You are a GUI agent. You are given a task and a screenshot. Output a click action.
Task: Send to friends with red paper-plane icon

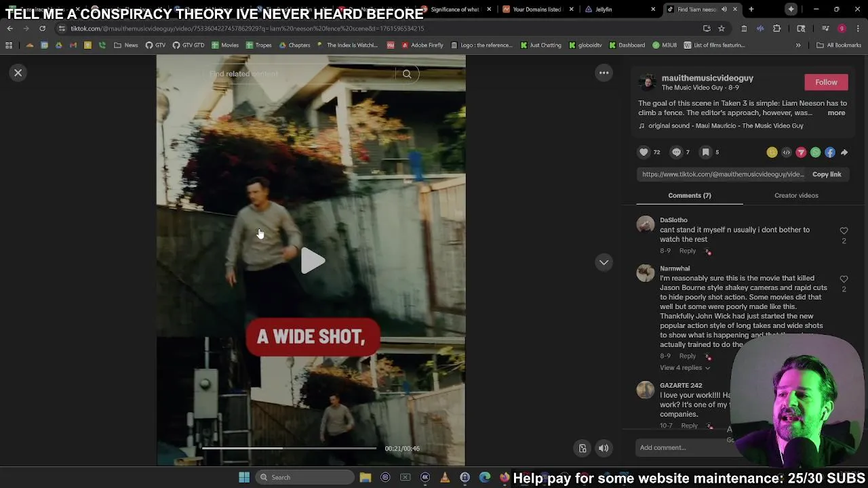[801, 152]
